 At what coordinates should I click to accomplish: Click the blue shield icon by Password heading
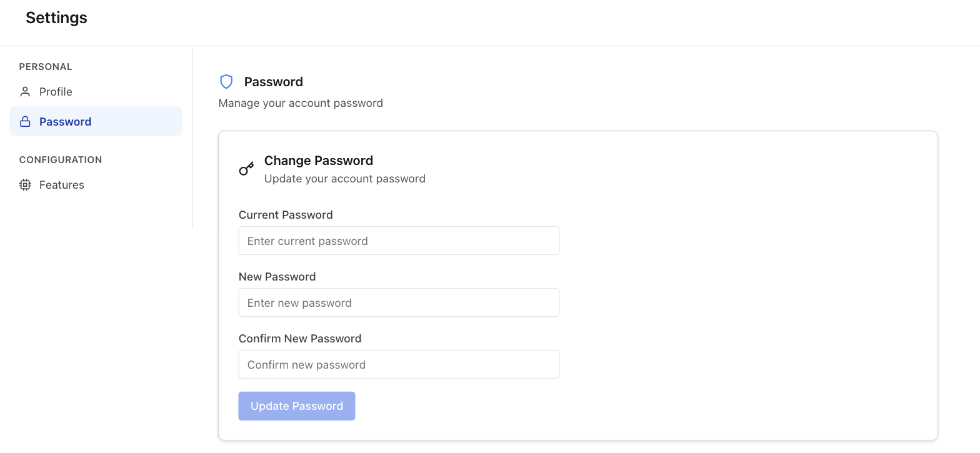tap(226, 82)
